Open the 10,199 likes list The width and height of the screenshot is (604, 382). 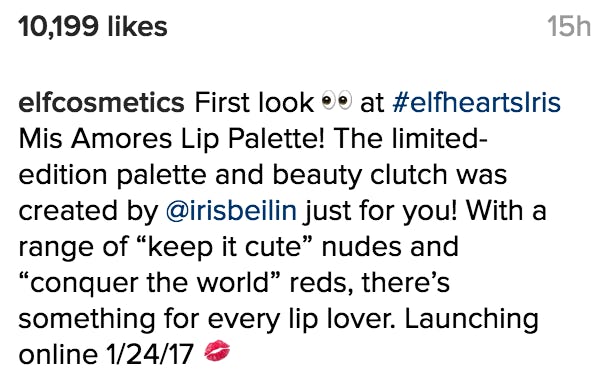tap(93, 27)
